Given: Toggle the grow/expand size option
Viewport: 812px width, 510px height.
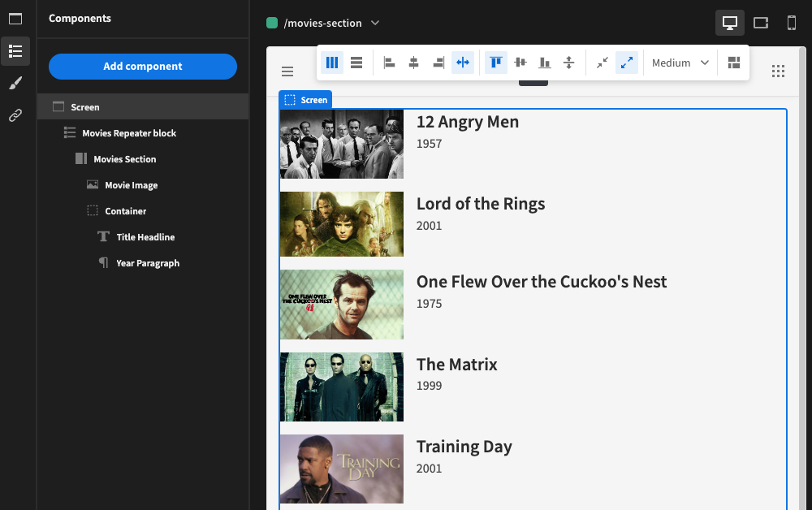Looking at the screenshot, I should point(626,63).
